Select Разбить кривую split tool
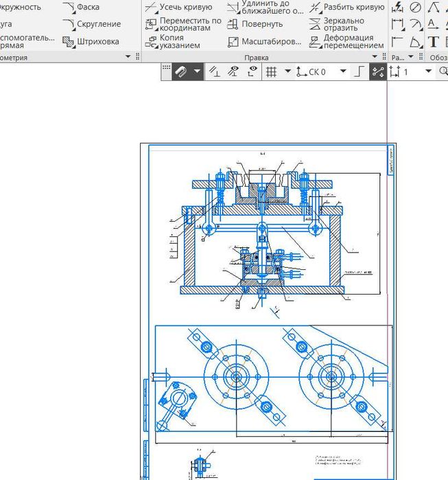Viewport: 448px width, 480px height. tap(346, 7)
